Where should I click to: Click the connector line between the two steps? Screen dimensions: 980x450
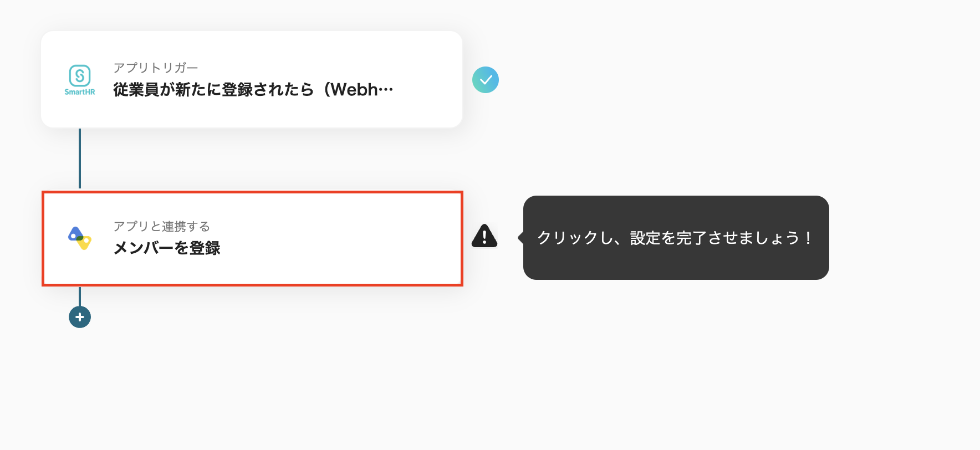coord(80,161)
